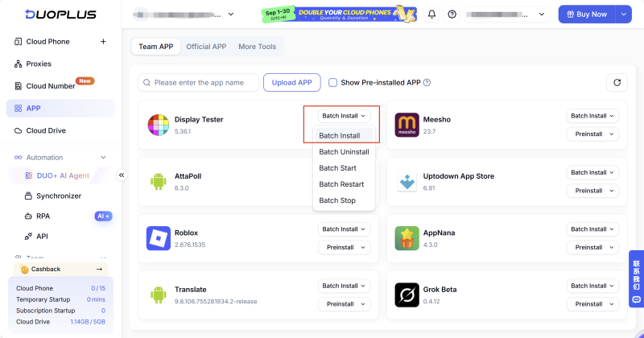Click Display Tester app icon

(x=159, y=125)
